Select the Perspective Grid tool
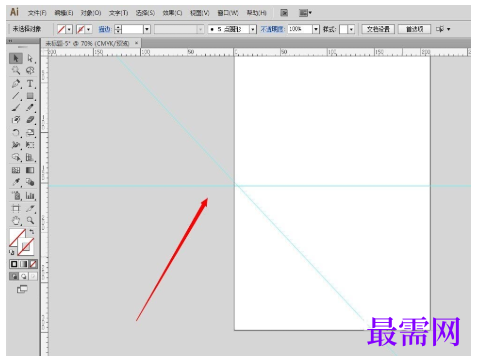This screenshot has width=479, height=363. (x=30, y=157)
